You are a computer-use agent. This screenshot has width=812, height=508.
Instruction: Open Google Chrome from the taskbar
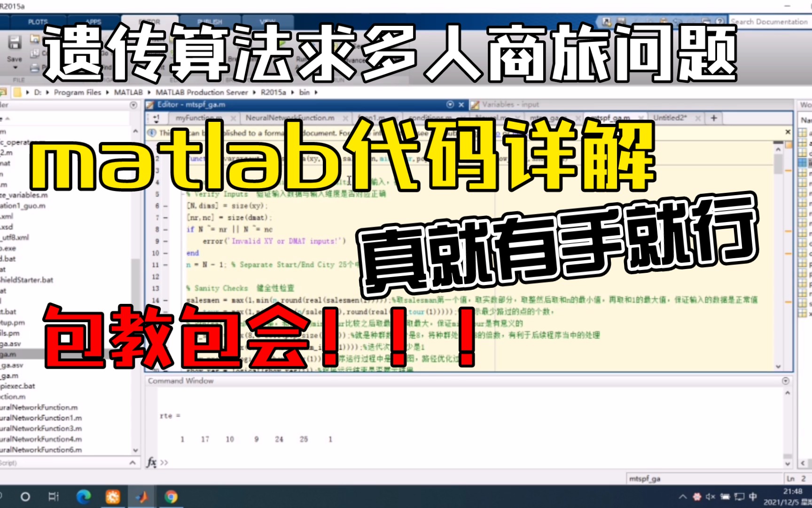coord(171,497)
